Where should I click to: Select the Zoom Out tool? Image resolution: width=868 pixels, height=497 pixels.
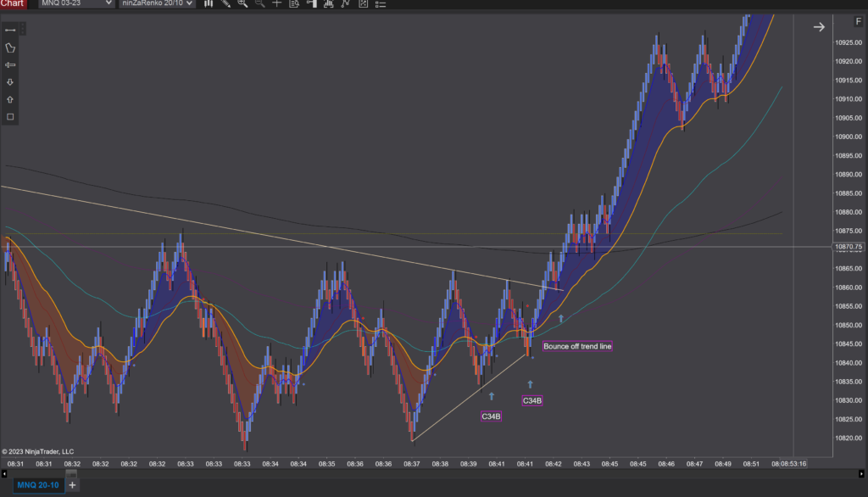pyautogui.click(x=259, y=5)
